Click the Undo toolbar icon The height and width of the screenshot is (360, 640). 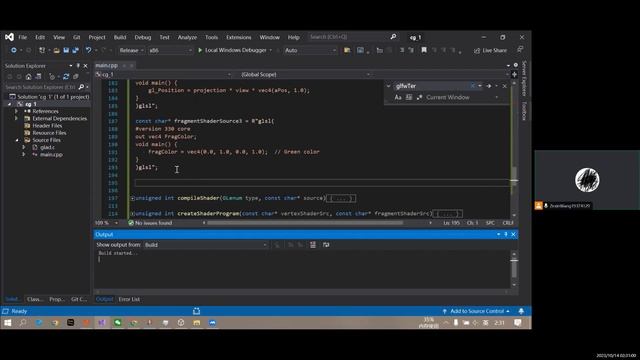(88, 50)
